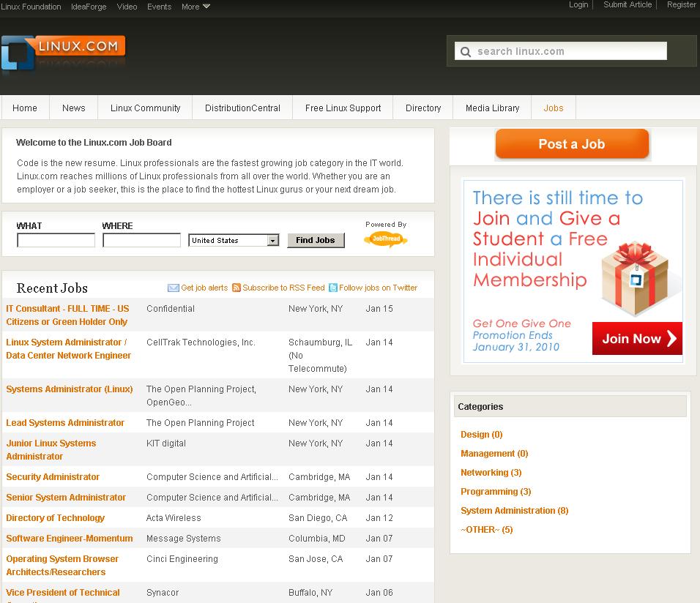Select the Networking (3) category
Viewport: 700px width, 603px height.
pos(491,472)
